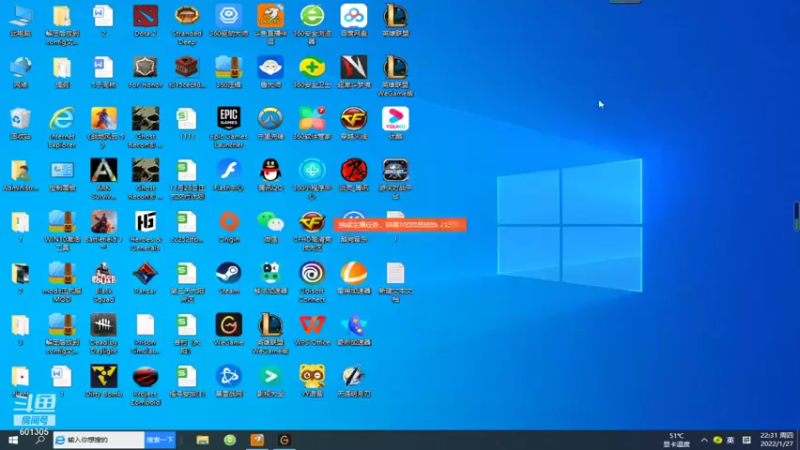Select the Black Squad game icon
800x450 pixels.
[104, 273]
